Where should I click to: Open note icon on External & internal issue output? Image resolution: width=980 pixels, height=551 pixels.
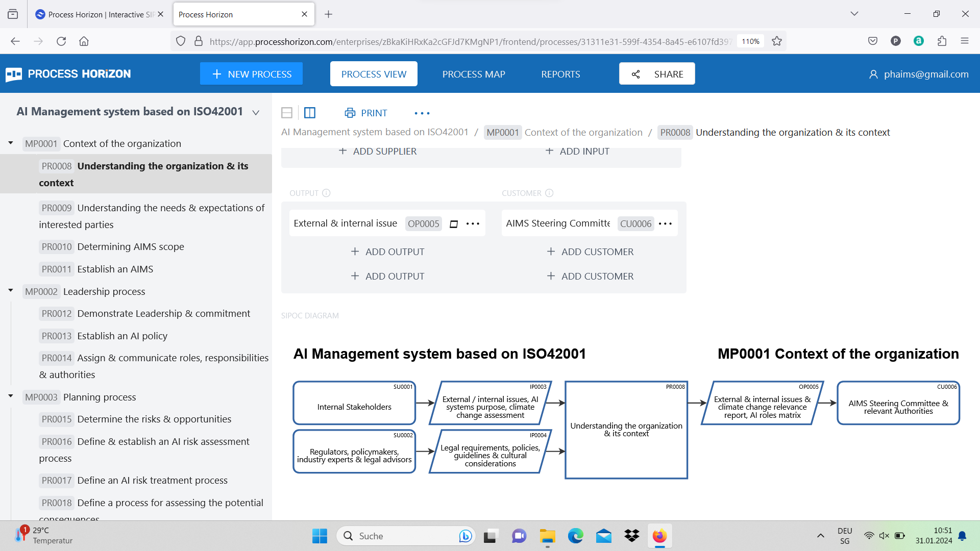point(454,224)
